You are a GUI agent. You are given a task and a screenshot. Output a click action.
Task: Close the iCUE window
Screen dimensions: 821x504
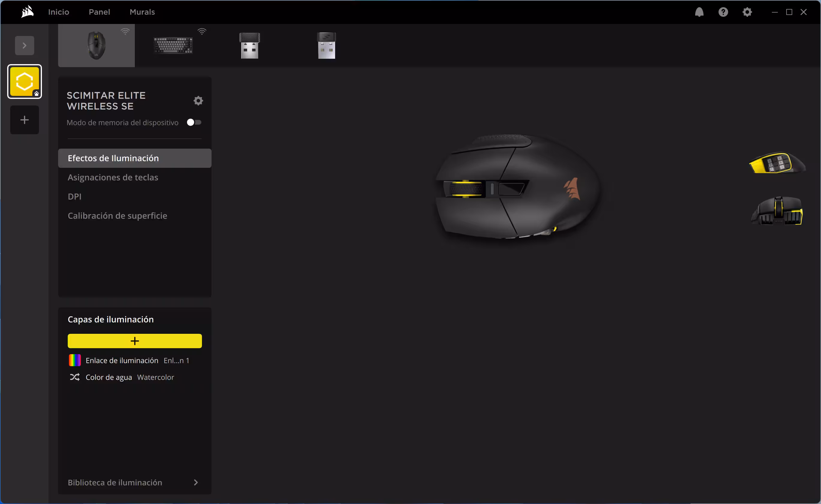(804, 12)
